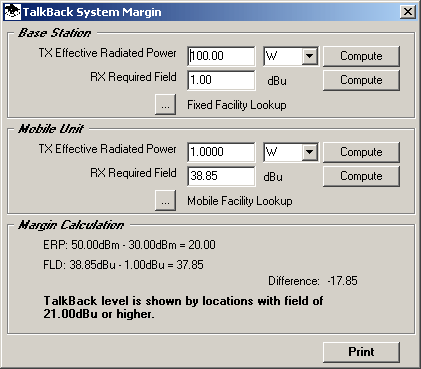Click the Difference value -17.85
Image resolution: width=421 pixels, height=369 pixels.
342,281
